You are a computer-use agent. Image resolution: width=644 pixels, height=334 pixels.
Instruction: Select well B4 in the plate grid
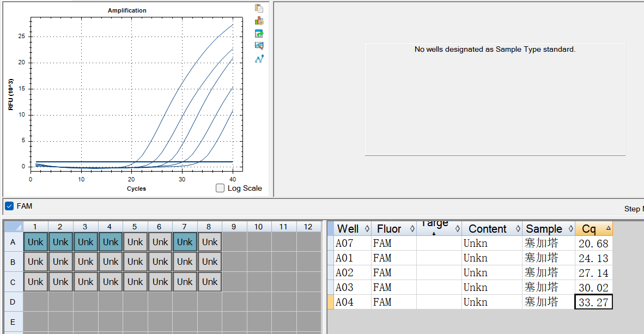click(111, 262)
